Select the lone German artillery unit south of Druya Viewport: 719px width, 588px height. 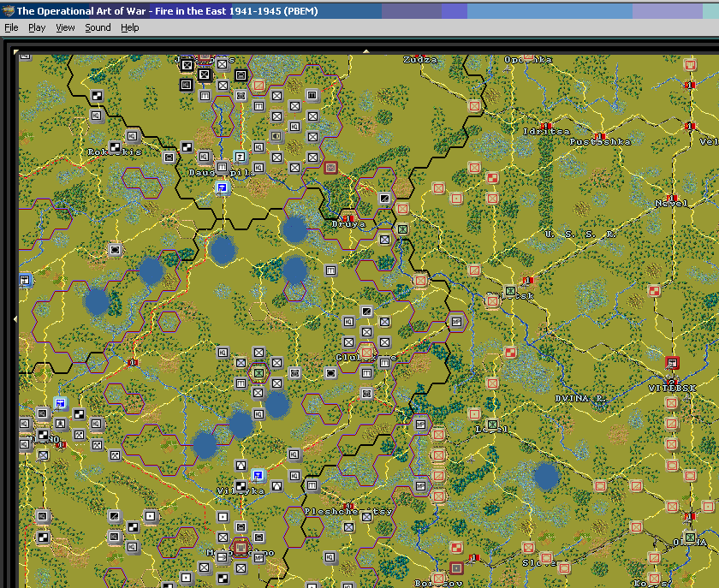point(330,270)
